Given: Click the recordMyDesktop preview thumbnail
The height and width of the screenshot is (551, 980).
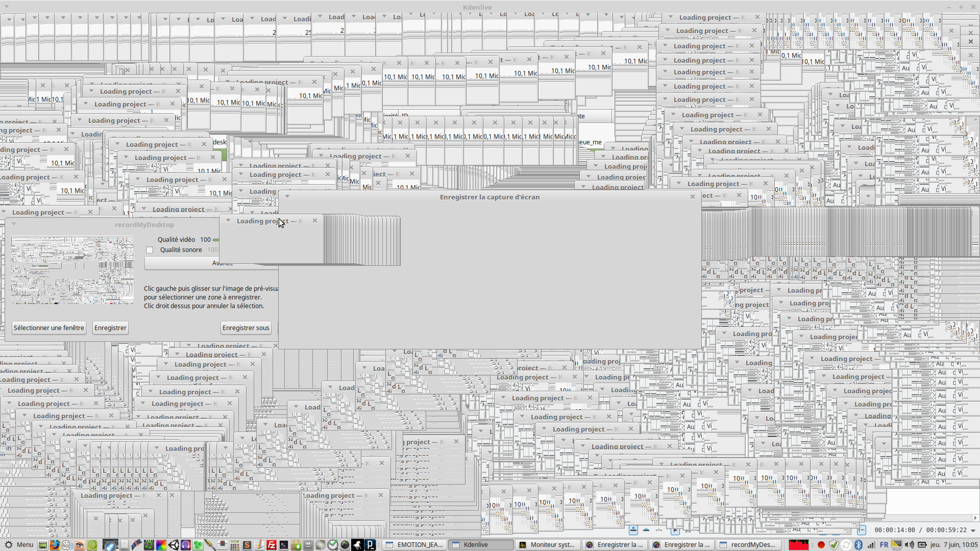Looking at the screenshot, I should [72, 270].
